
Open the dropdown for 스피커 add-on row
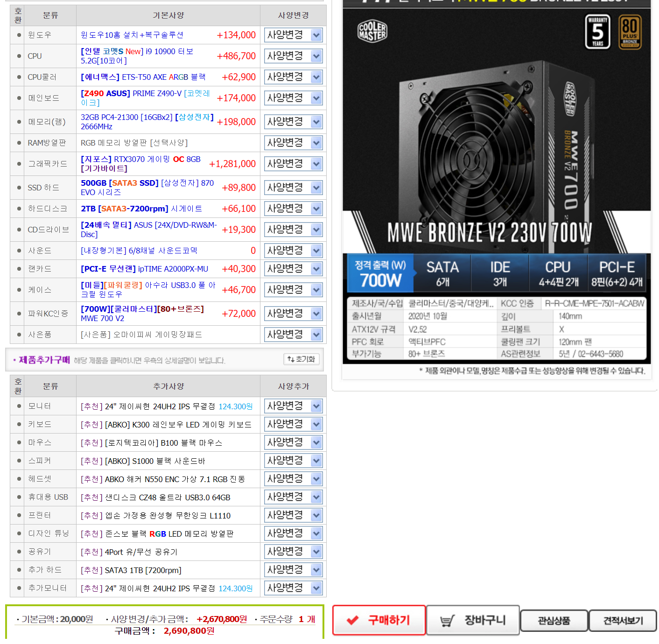(x=294, y=461)
